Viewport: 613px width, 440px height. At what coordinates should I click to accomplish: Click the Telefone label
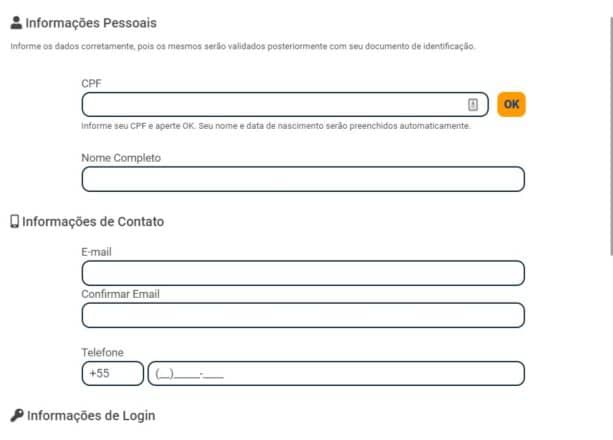pos(102,352)
